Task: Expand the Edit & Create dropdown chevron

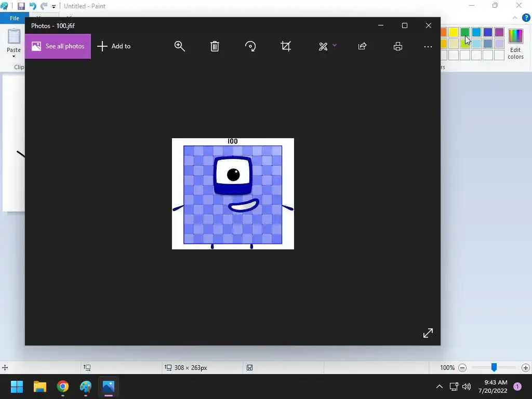Action: (335, 45)
